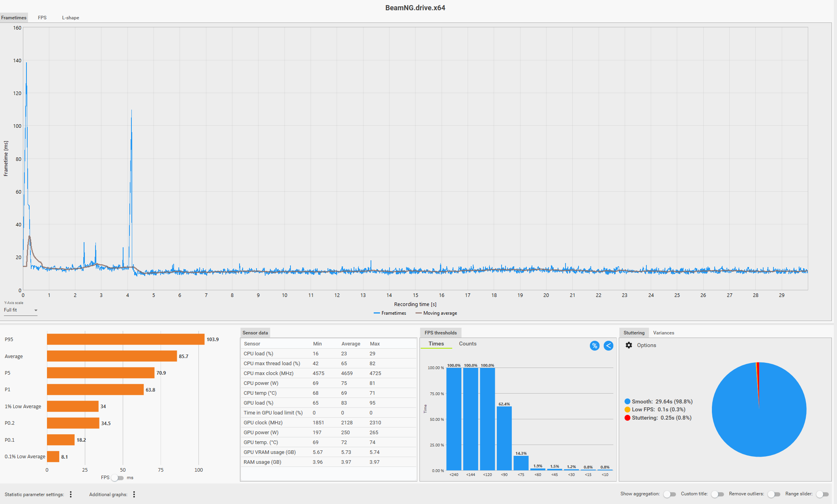Enable Remove outliers switch
Image resolution: width=837 pixels, height=504 pixels.
point(774,494)
